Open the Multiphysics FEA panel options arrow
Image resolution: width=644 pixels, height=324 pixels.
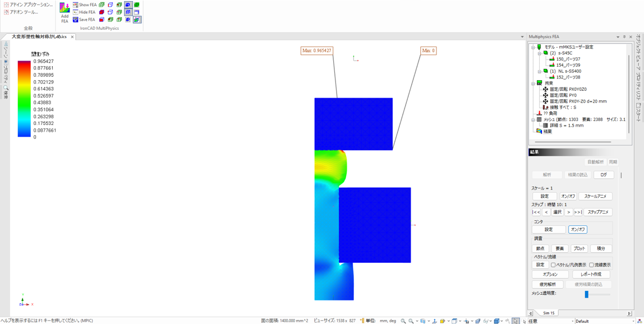(618, 37)
